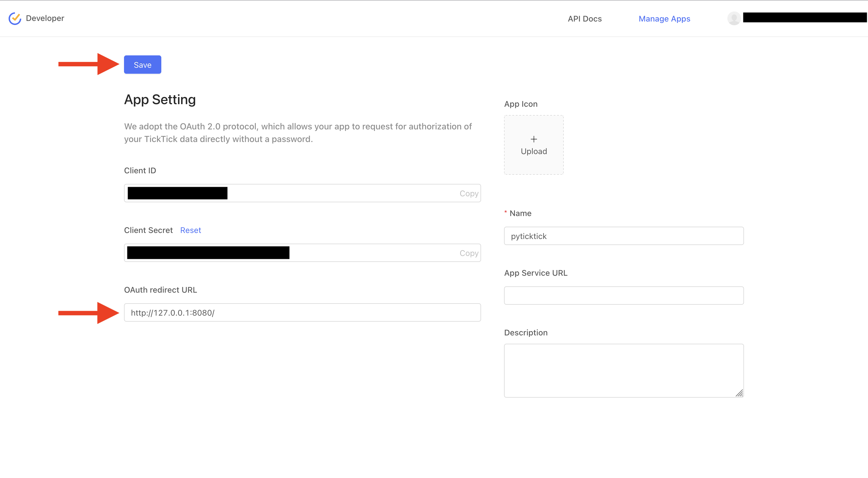Click the Name field containing pyticktick
868x478 pixels.
tap(624, 236)
